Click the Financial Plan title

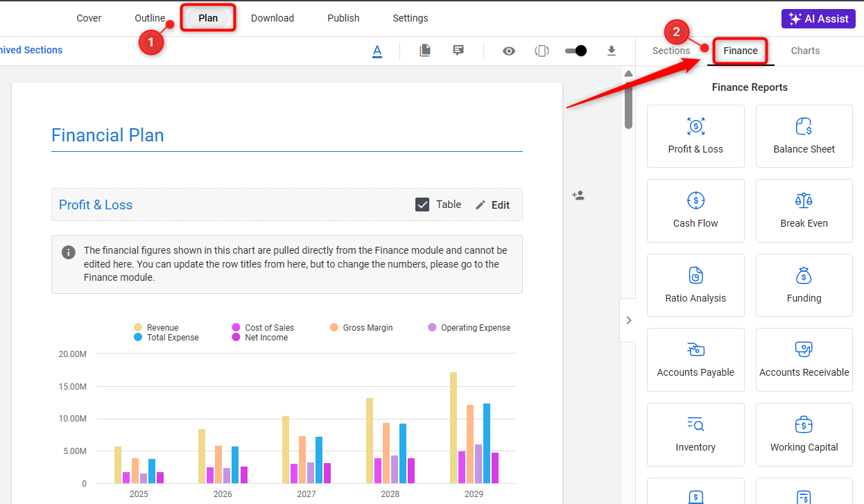click(x=107, y=135)
